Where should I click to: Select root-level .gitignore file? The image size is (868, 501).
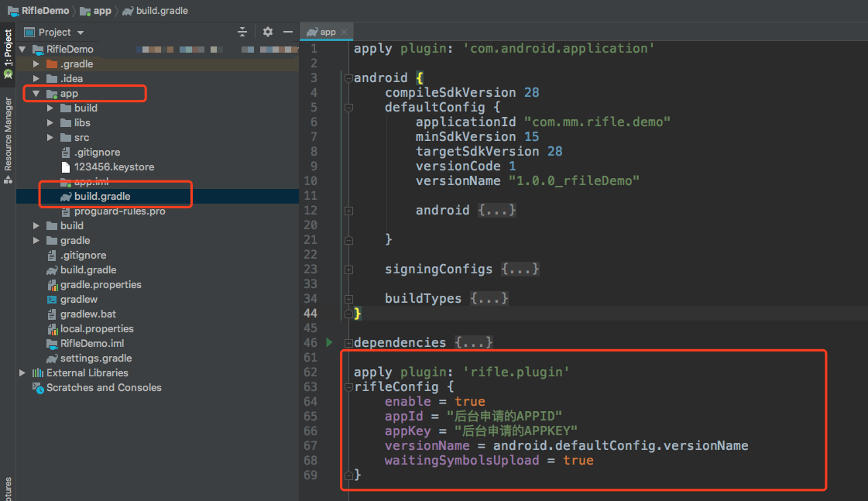click(x=83, y=256)
